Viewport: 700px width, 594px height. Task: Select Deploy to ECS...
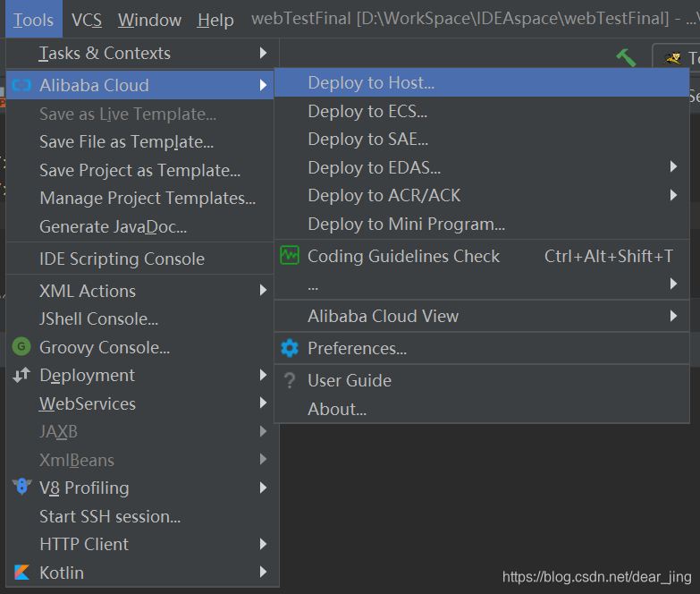(482, 111)
